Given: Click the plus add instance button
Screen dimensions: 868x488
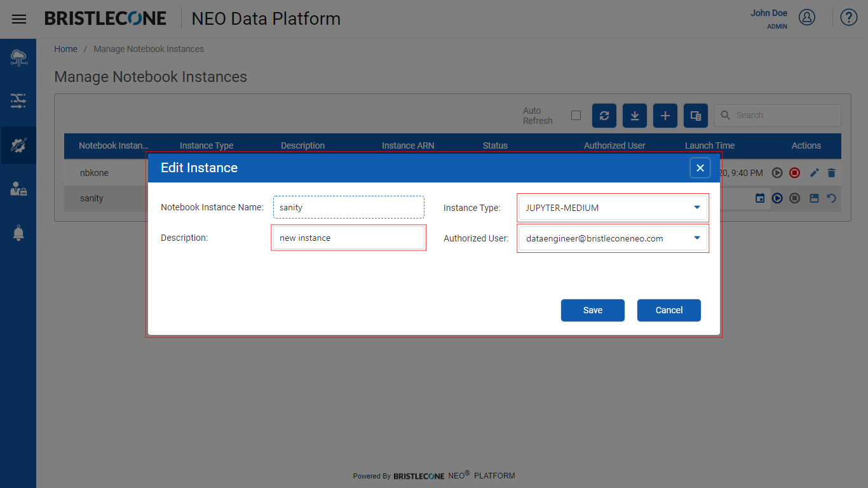Looking at the screenshot, I should pyautogui.click(x=665, y=116).
